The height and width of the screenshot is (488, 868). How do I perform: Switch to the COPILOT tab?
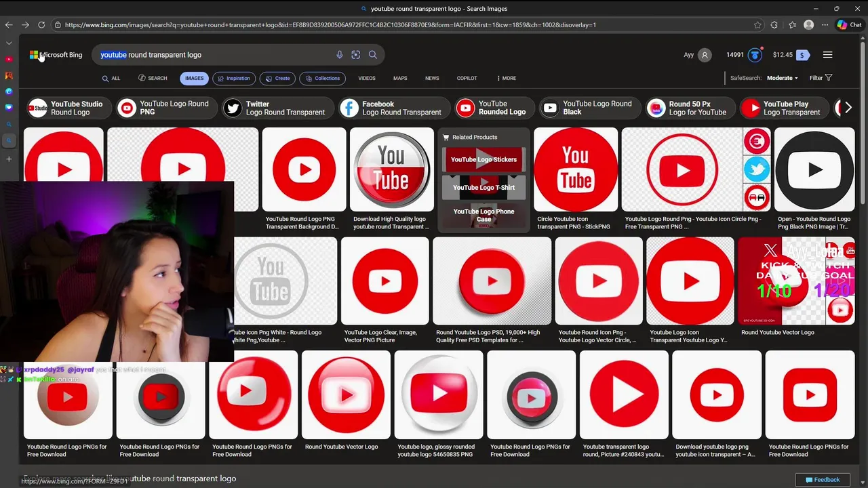[467, 78]
